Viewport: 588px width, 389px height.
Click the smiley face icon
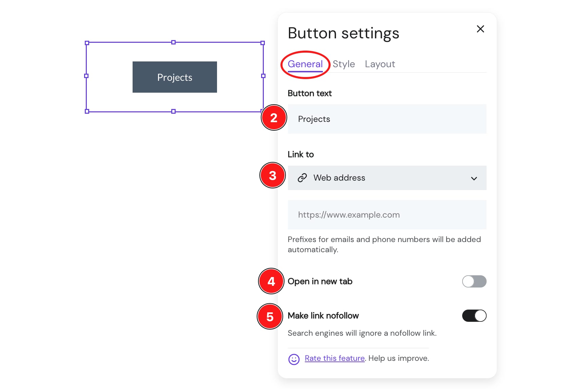click(294, 359)
